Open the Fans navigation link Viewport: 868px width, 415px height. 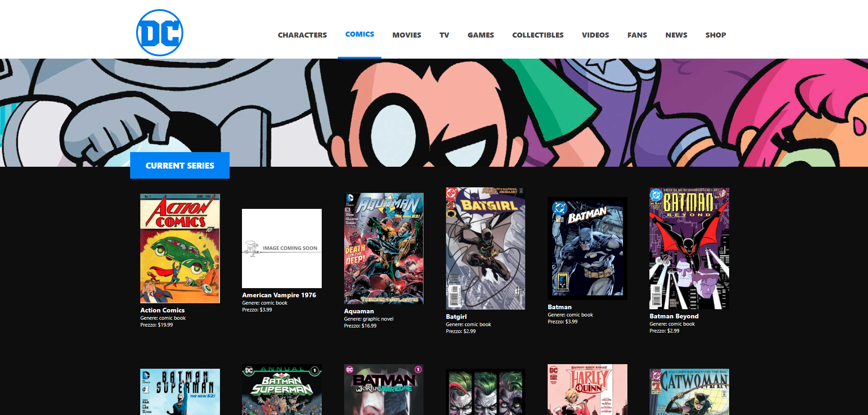[637, 35]
